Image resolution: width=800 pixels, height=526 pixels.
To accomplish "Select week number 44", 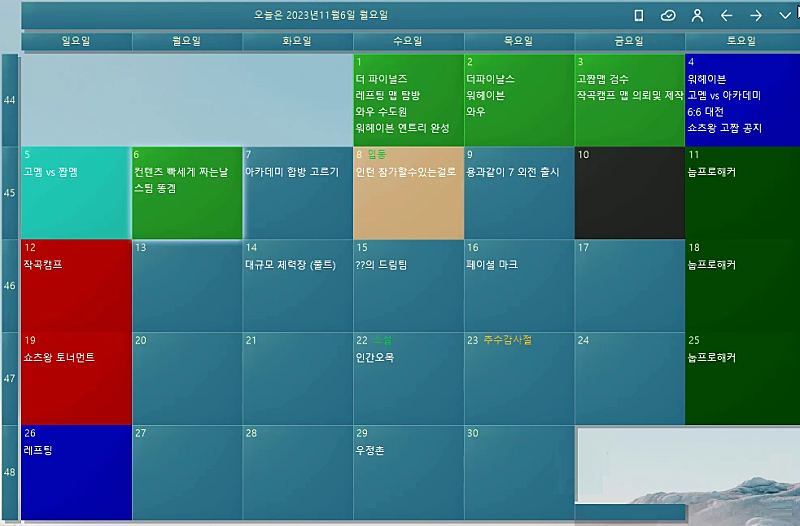I will point(10,100).
